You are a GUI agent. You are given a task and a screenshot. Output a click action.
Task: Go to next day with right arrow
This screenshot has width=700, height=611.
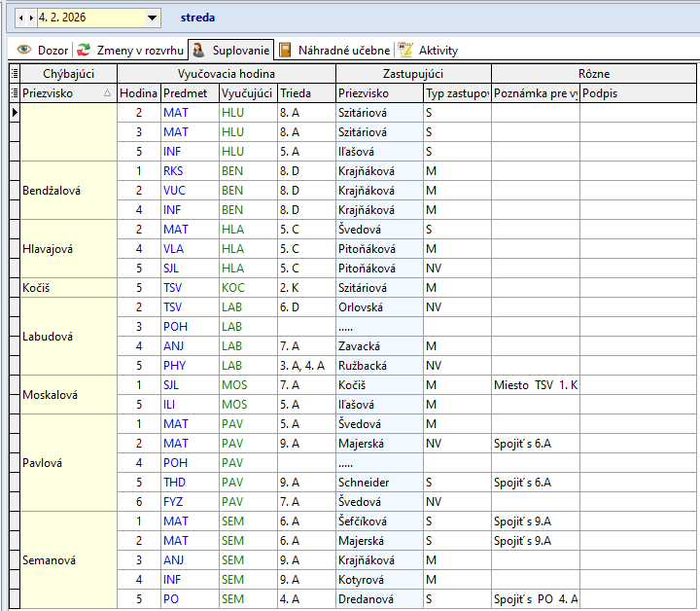point(31,18)
